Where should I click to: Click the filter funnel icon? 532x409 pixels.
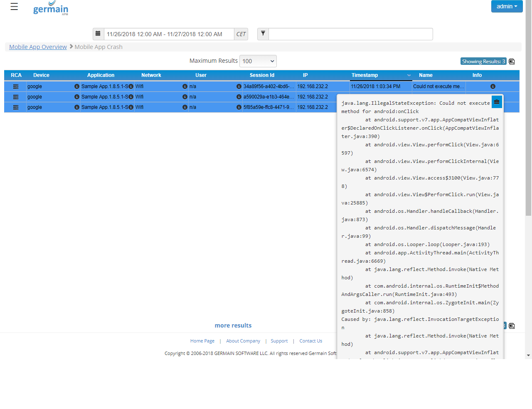(263, 34)
